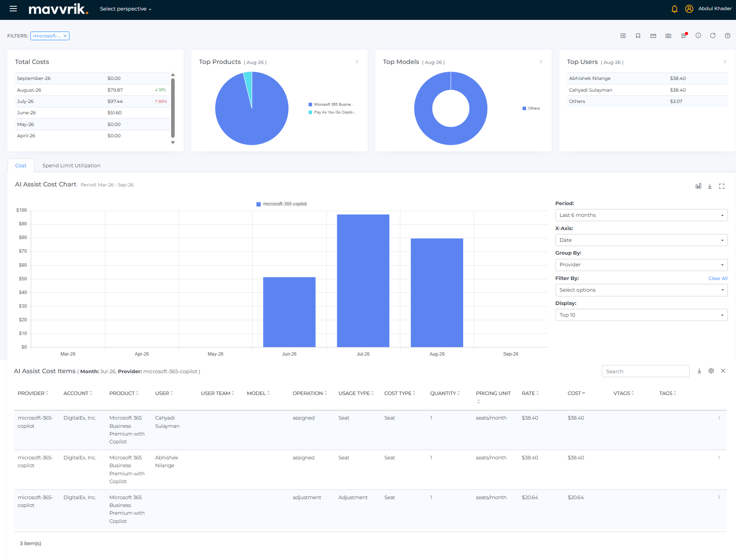Screen dimensions: 736x560
Task: Toggle Microsoft 365 Business legend entry
Action: (331, 105)
